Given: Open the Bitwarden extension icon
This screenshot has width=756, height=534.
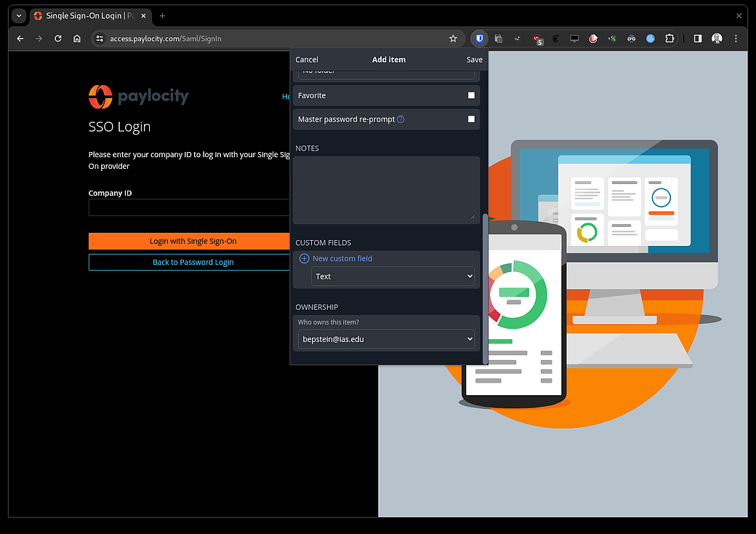Looking at the screenshot, I should pos(479,39).
